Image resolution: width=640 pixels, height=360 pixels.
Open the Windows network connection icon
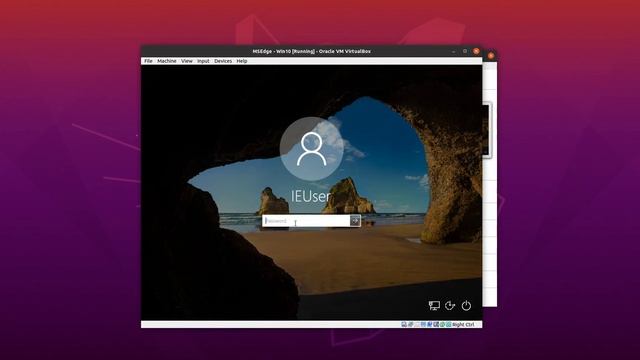[434, 305]
